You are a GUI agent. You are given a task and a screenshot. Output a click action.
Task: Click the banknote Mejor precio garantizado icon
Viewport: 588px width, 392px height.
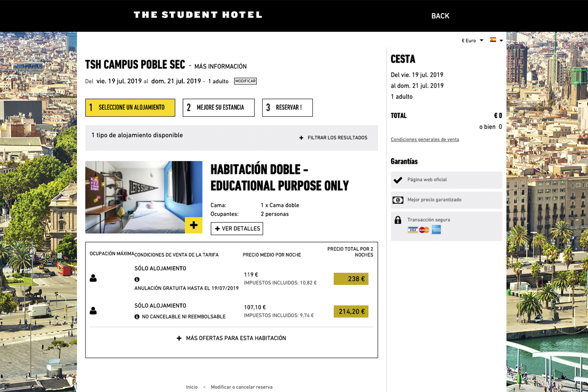click(398, 200)
